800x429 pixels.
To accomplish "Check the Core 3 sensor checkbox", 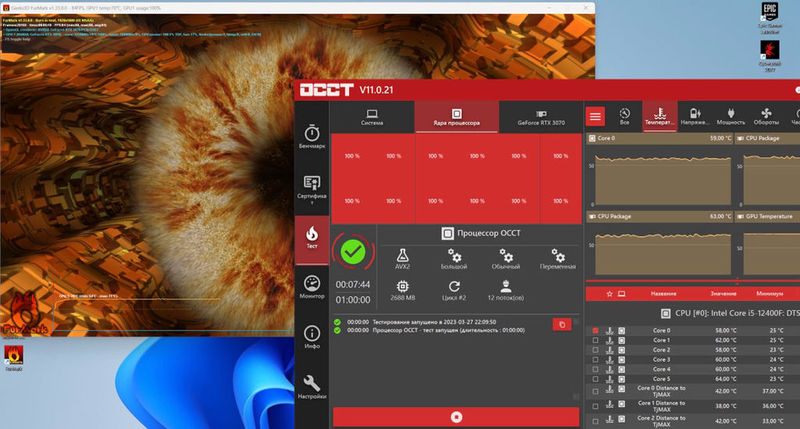I will (595, 360).
